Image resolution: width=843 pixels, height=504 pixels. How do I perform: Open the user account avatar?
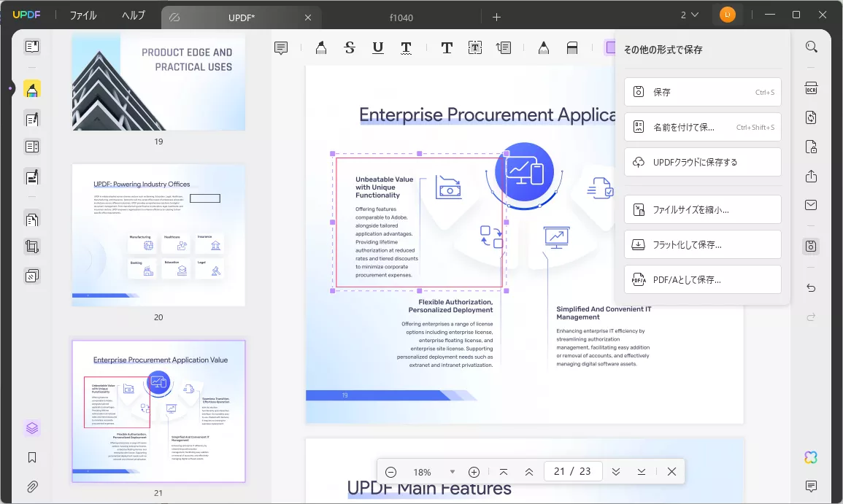pyautogui.click(x=728, y=15)
